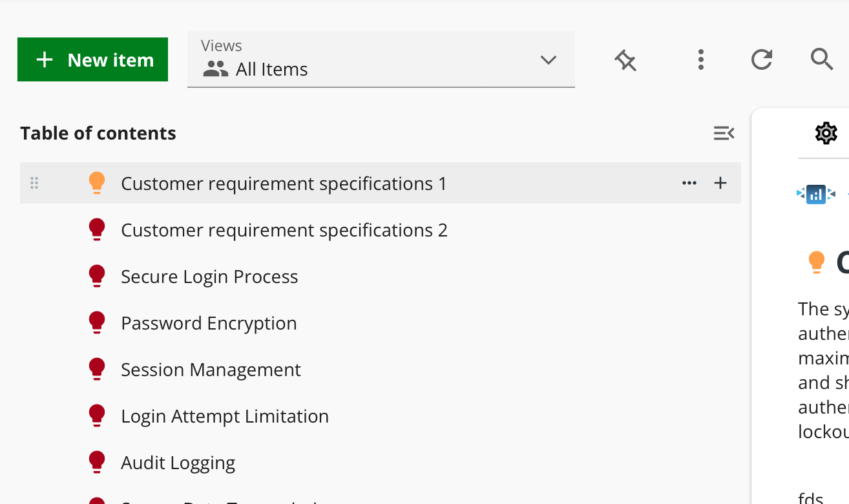Select the Login Attempt Limitation item
849x504 pixels.
pyautogui.click(x=225, y=416)
